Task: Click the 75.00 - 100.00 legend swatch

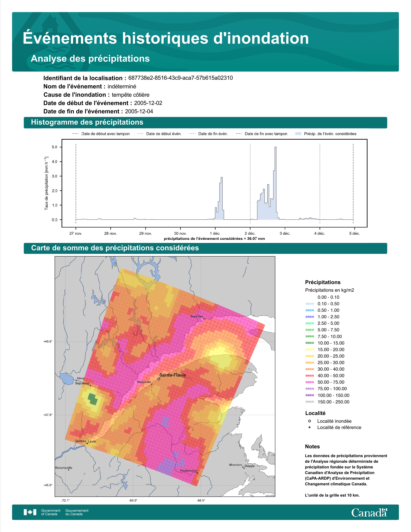Action: pos(309,389)
